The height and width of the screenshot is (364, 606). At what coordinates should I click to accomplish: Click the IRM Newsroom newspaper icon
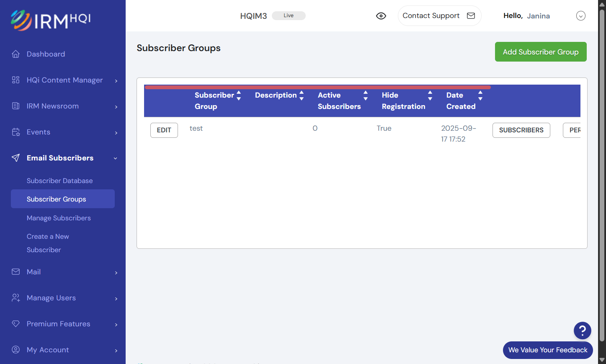[16, 106]
